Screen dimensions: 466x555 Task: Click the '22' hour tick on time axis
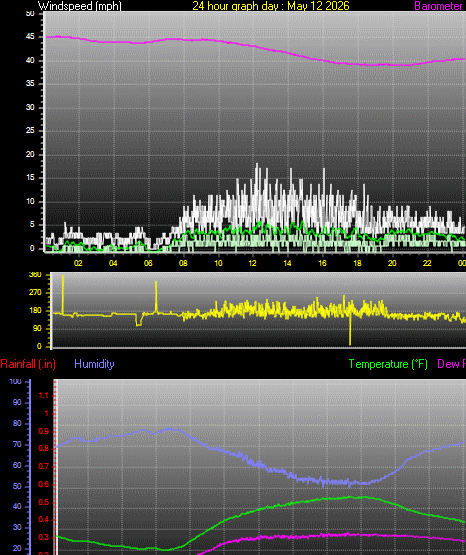coord(427,263)
